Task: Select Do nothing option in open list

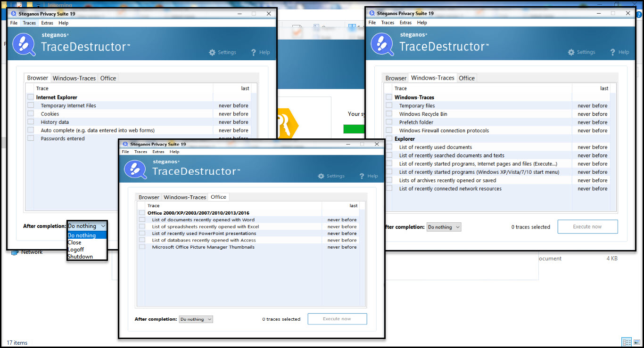Action: [x=87, y=235]
